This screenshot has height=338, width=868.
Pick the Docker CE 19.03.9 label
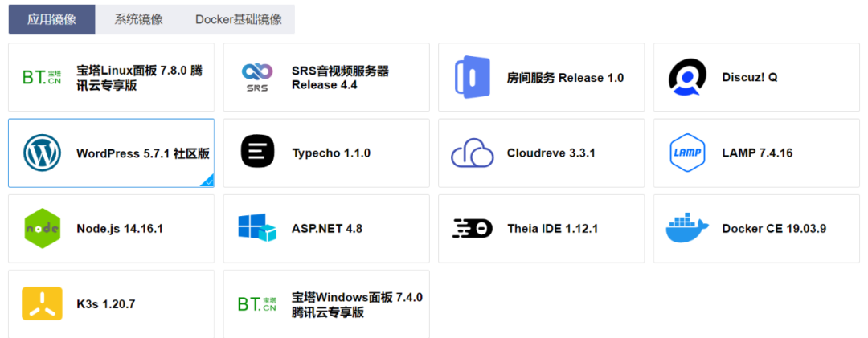(774, 229)
